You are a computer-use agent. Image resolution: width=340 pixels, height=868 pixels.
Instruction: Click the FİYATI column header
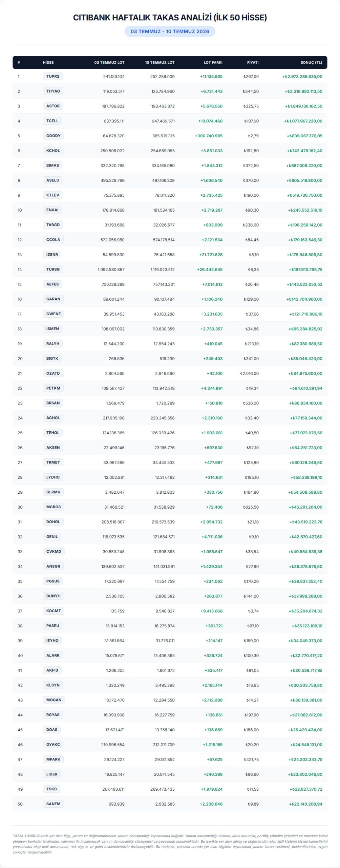(x=253, y=62)
